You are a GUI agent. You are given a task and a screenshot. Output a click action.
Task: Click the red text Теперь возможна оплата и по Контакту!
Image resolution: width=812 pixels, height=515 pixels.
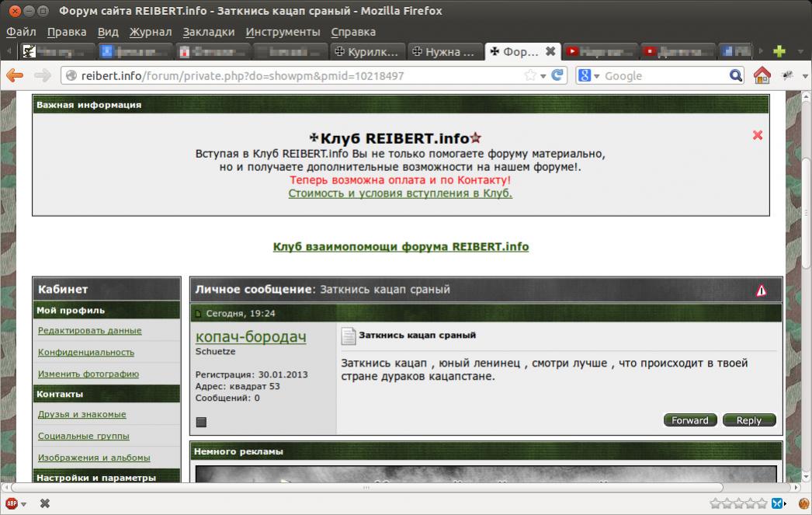(x=400, y=180)
